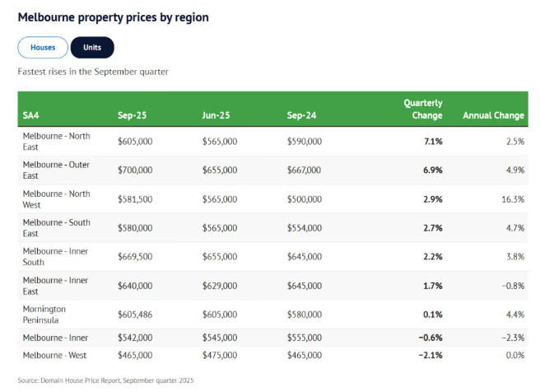Click the $700,000 Sep-25 price cell
The width and height of the screenshot is (540, 392).
(135, 170)
